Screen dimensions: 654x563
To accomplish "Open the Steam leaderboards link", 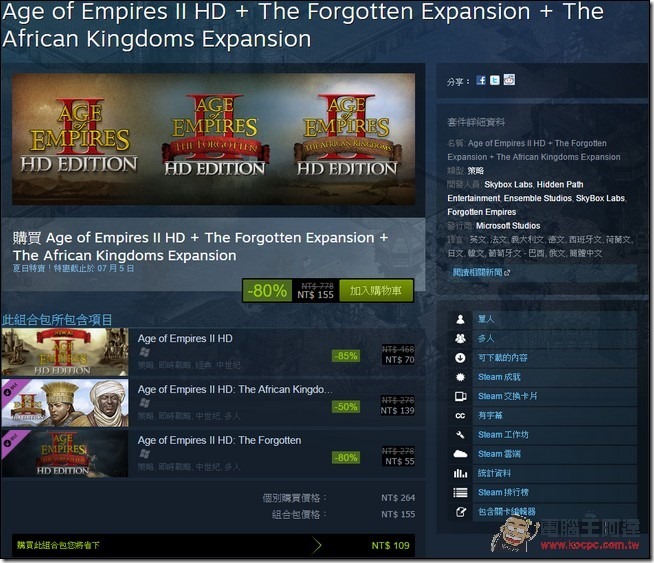I will [503, 493].
